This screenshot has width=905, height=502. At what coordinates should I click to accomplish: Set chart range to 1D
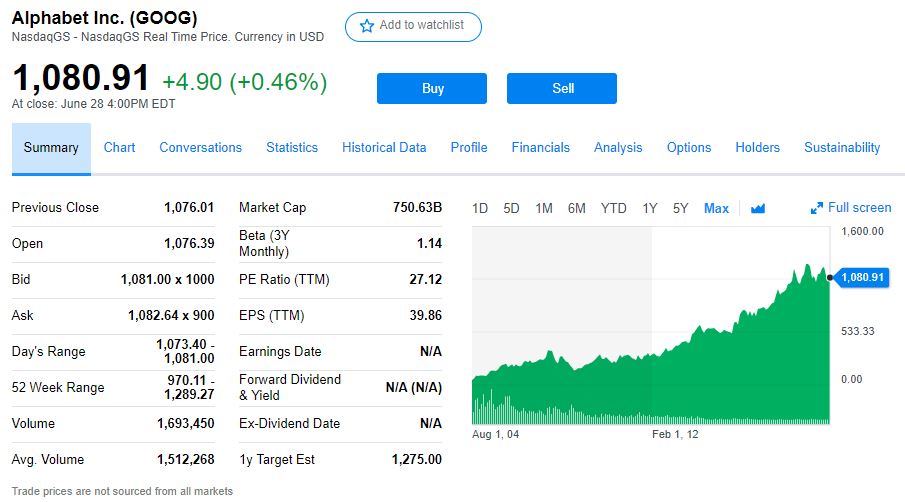pyautogui.click(x=480, y=208)
